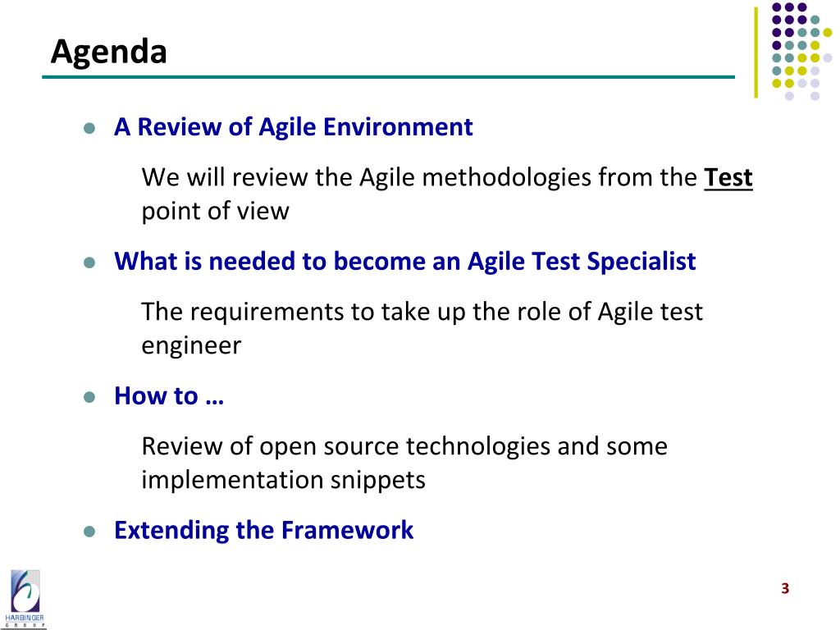Click the text about open source technologies
The height and width of the screenshot is (630, 840).
click(404, 445)
